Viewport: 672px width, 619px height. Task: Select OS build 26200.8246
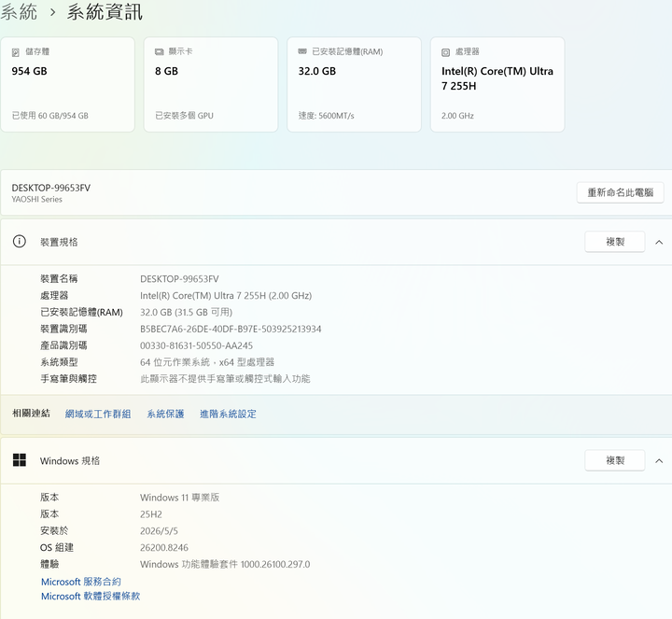(164, 547)
